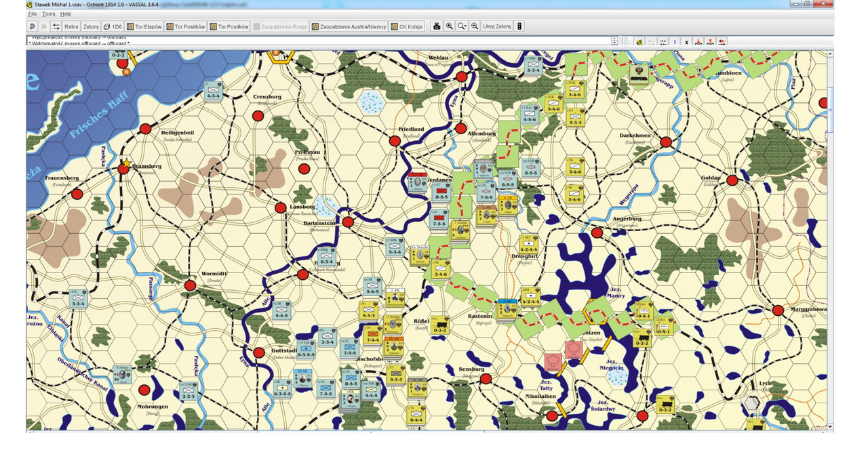
Task: Click the camera snapshot icon
Action: (x=437, y=26)
